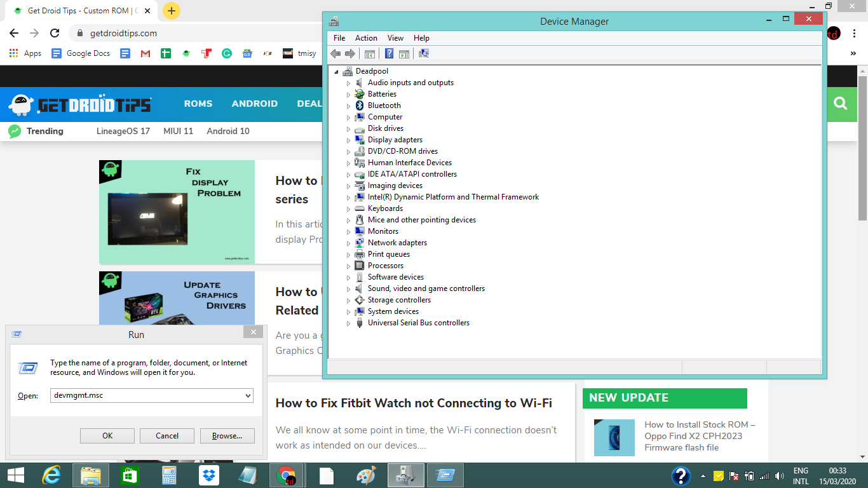Click Show/Hide Console Tree toolbar icon
This screenshot has width=868, height=488.
[370, 53]
